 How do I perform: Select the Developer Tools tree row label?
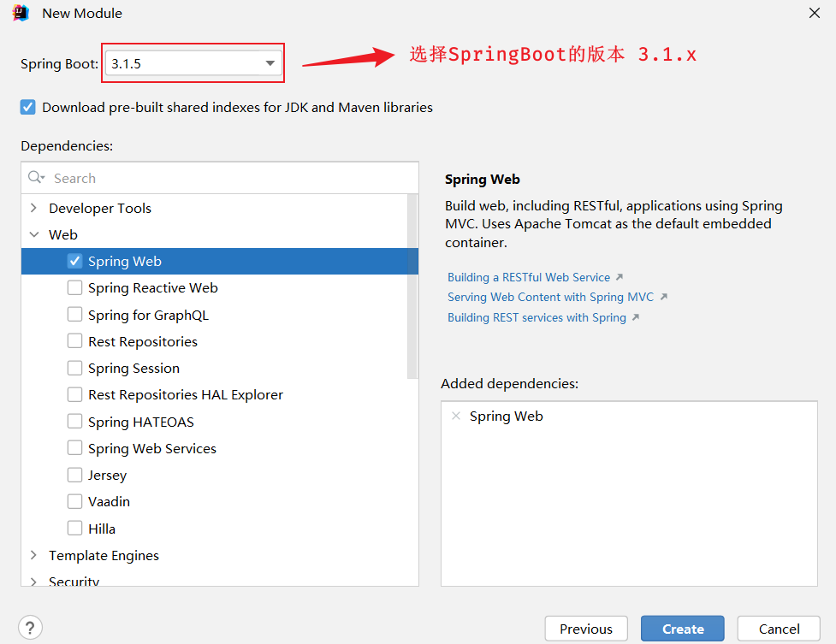(100, 208)
